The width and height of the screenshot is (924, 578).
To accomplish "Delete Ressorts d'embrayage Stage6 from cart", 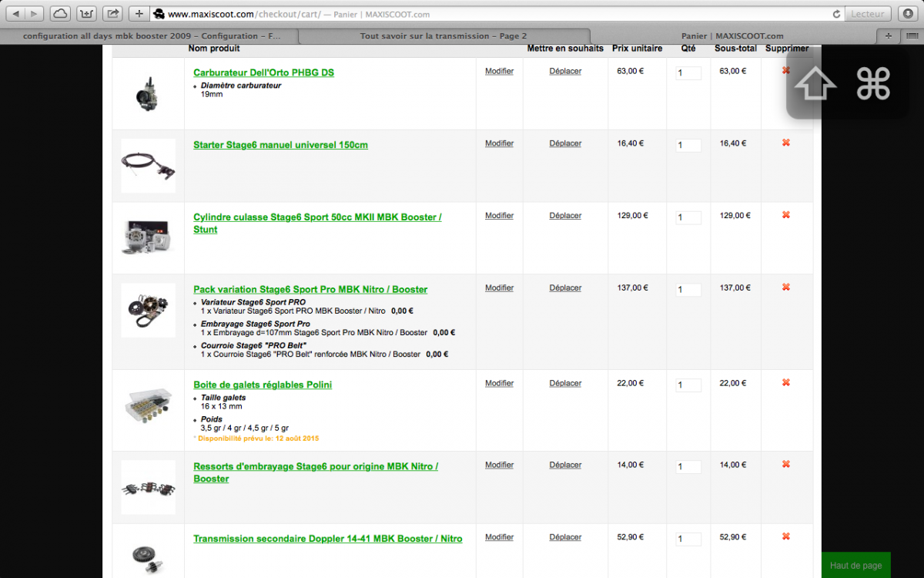I will point(786,465).
